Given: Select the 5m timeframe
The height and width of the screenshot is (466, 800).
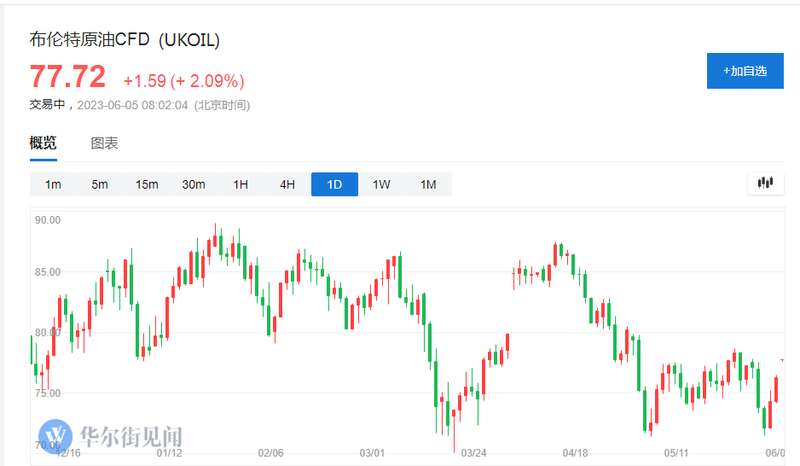Looking at the screenshot, I should coord(100,184).
